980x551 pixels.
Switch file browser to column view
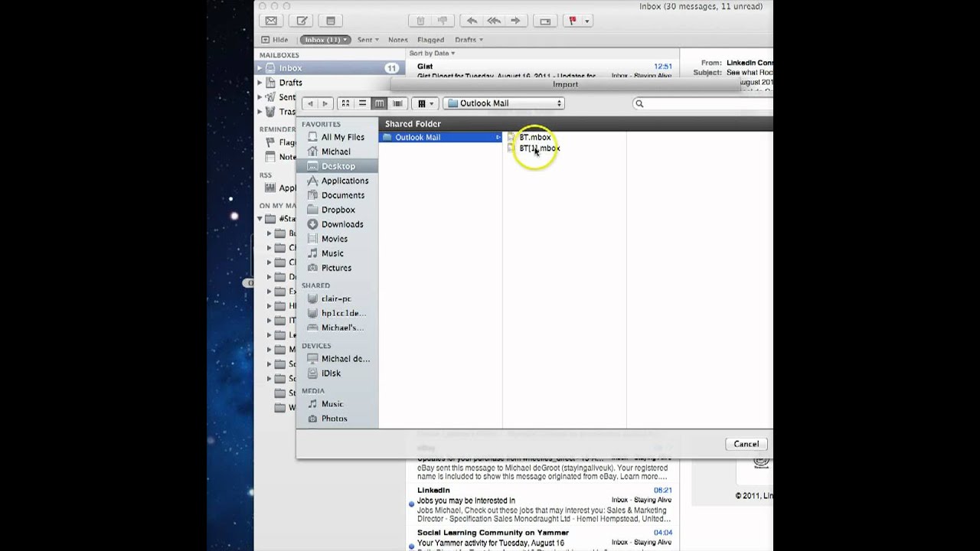click(379, 103)
